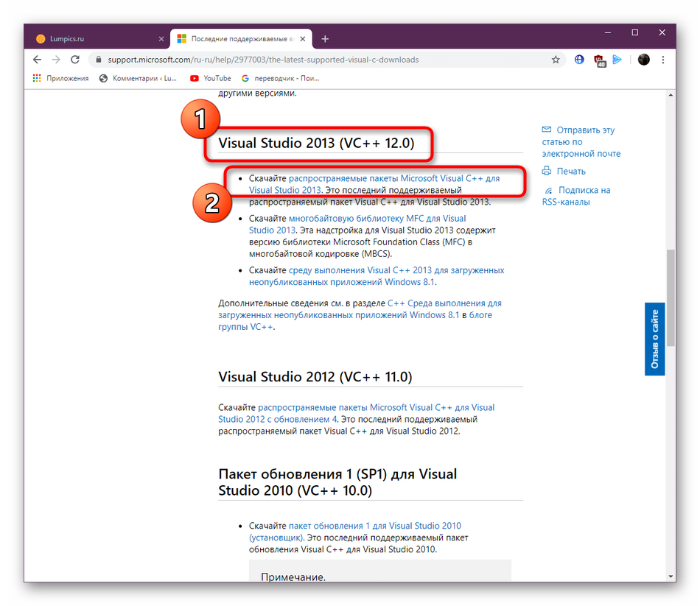Open C++ Среда выполнения Windows 8.1 link
The width and height of the screenshot is (700, 606).
coord(360,309)
